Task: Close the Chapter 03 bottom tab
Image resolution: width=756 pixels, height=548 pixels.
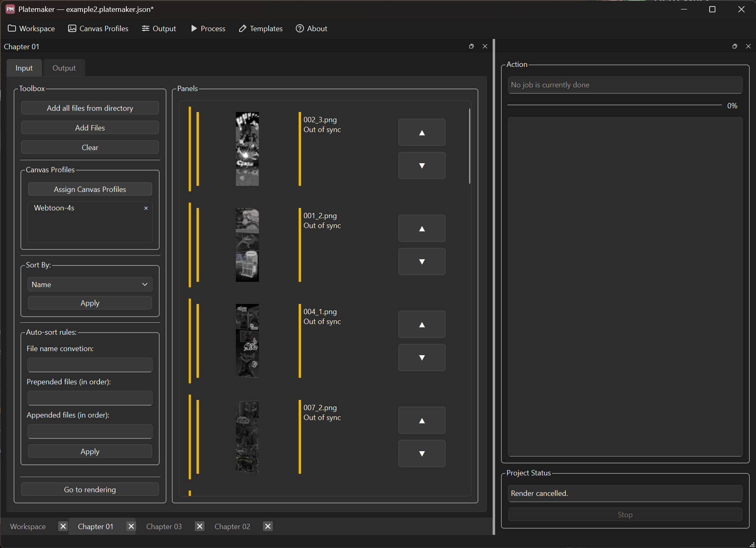Action: tap(200, 526)
